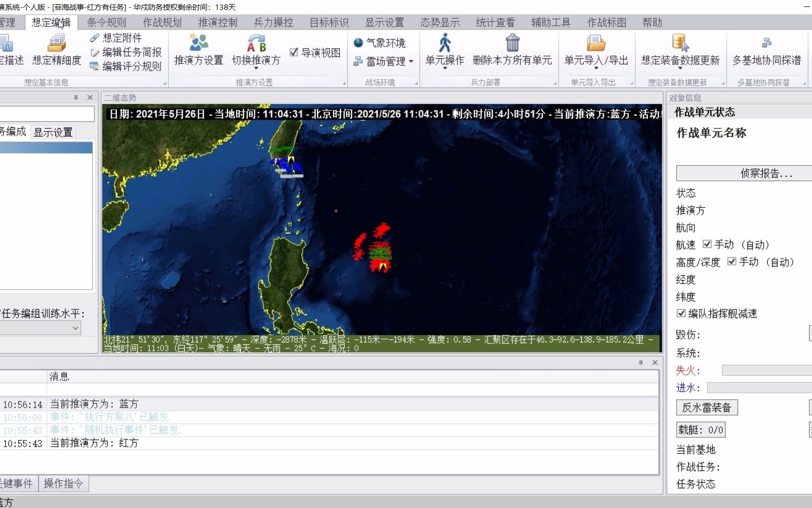Open 编辑任务简报 edit briefing icon
The image size is (812, 508).
(x=95, y=52)
